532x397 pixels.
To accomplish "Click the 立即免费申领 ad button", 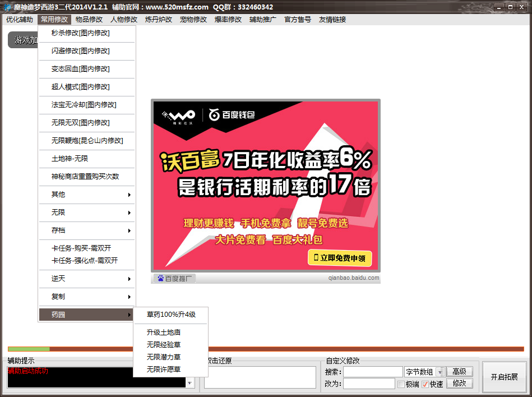I will [340, 258].
